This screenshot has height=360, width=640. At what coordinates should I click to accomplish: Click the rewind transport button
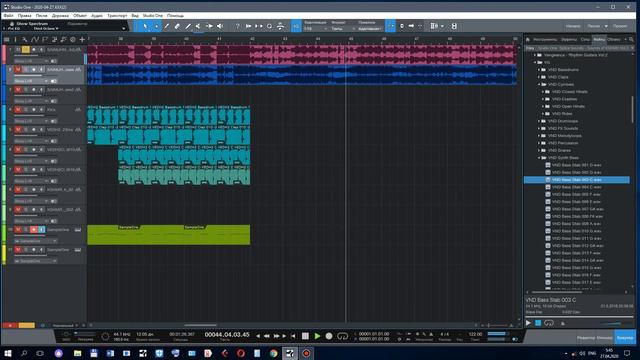pyautogui.click(x=267, y=336)
